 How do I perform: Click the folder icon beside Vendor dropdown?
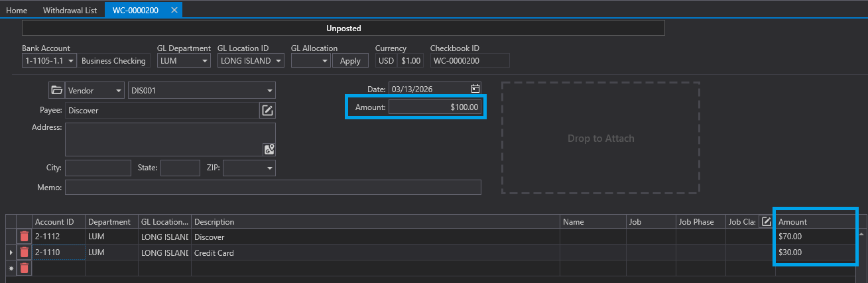click(56, 91)
